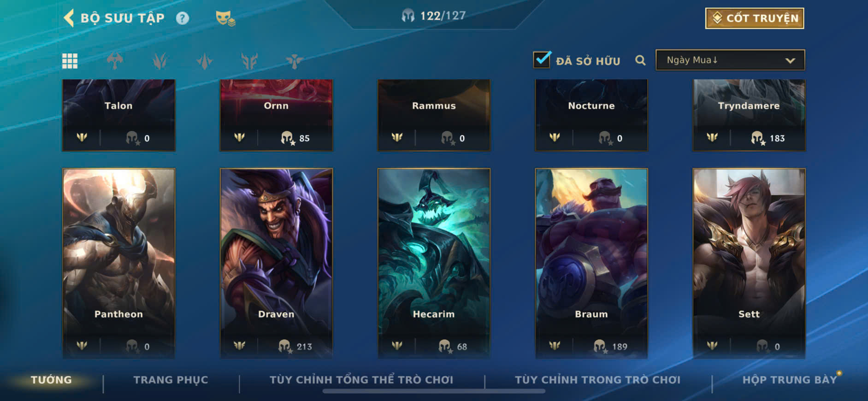Go back using the Bộ Sưu Tập arrow

pos(69,18)
